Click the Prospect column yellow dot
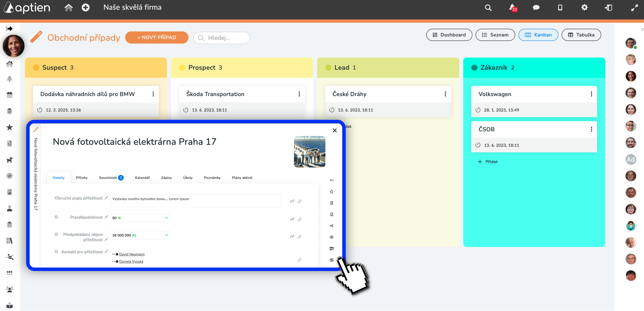 (x=182, y=67)
